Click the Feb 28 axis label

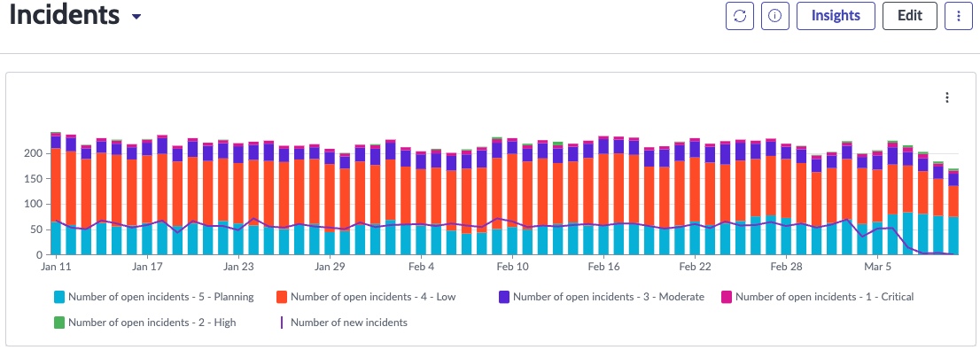(x=786, y=267)
